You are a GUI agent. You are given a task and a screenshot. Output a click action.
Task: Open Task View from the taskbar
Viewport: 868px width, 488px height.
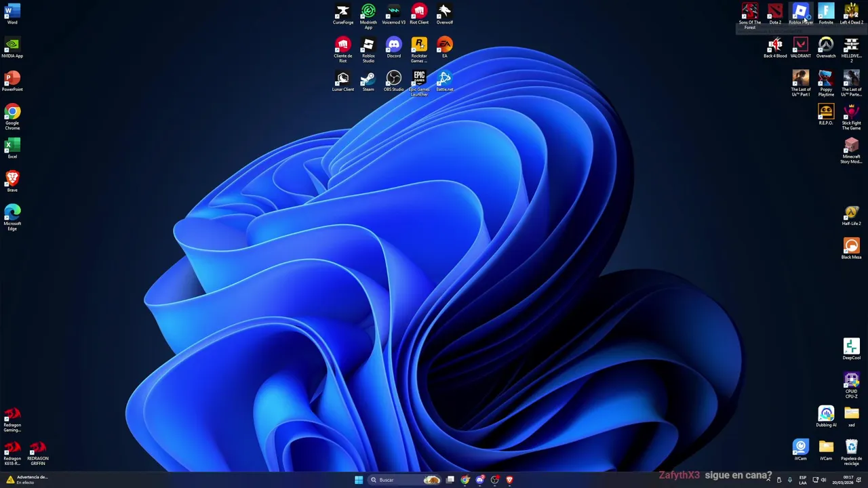[x=450, y=480]
